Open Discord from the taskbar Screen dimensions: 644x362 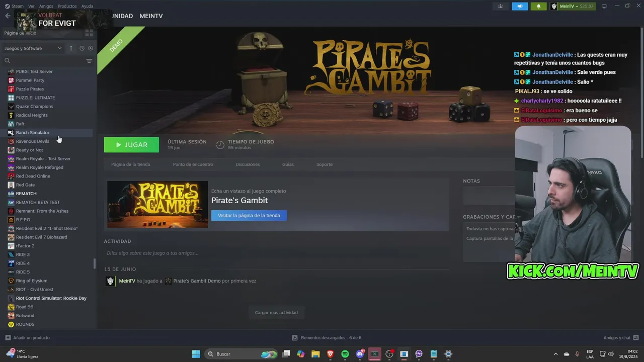pyautogui.click(x=360, y=354)
